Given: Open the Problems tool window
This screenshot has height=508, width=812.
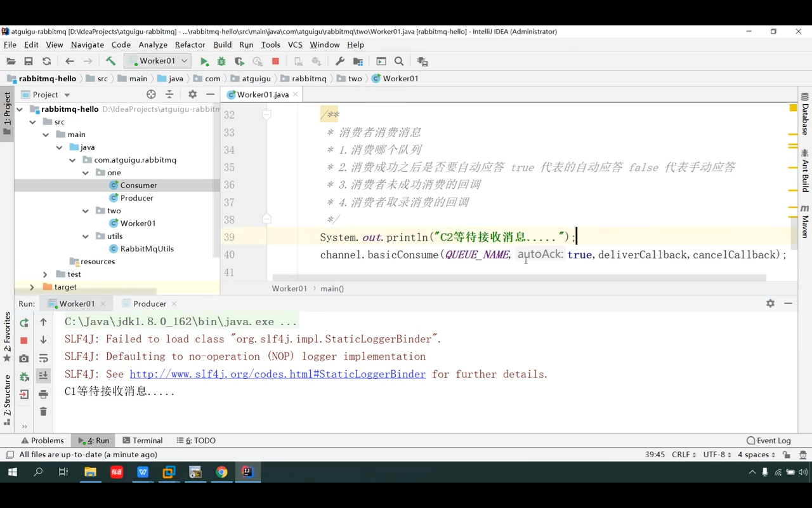Looking at the screenshot, I should pyautogui.click(x=43, y=441).
